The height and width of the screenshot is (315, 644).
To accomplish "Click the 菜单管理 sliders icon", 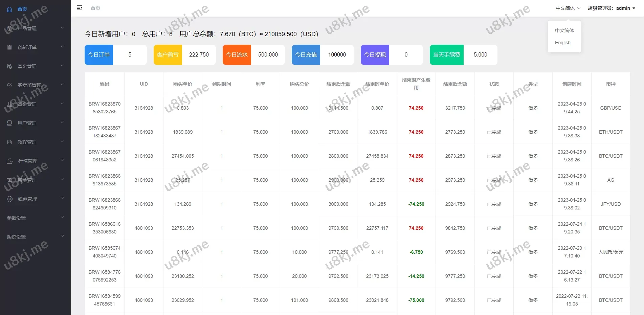I will point(9,180).
